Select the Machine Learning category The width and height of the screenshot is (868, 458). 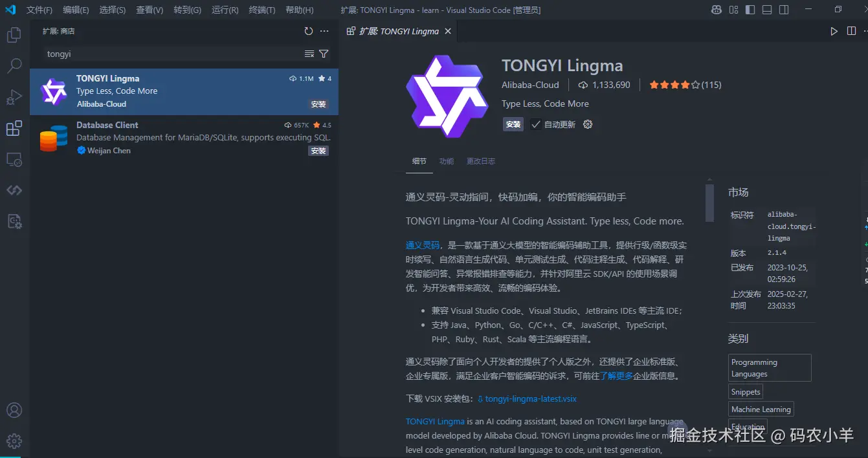coord(761,409)
